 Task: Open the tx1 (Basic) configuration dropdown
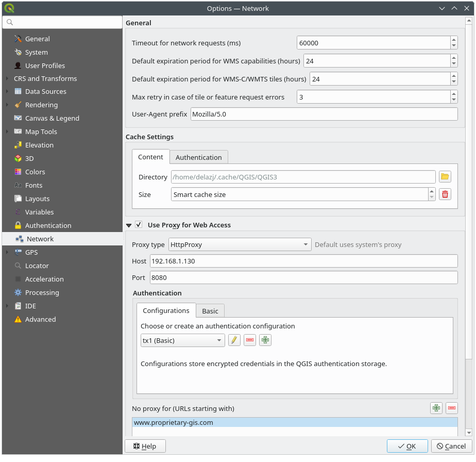[x=182, y=340]
